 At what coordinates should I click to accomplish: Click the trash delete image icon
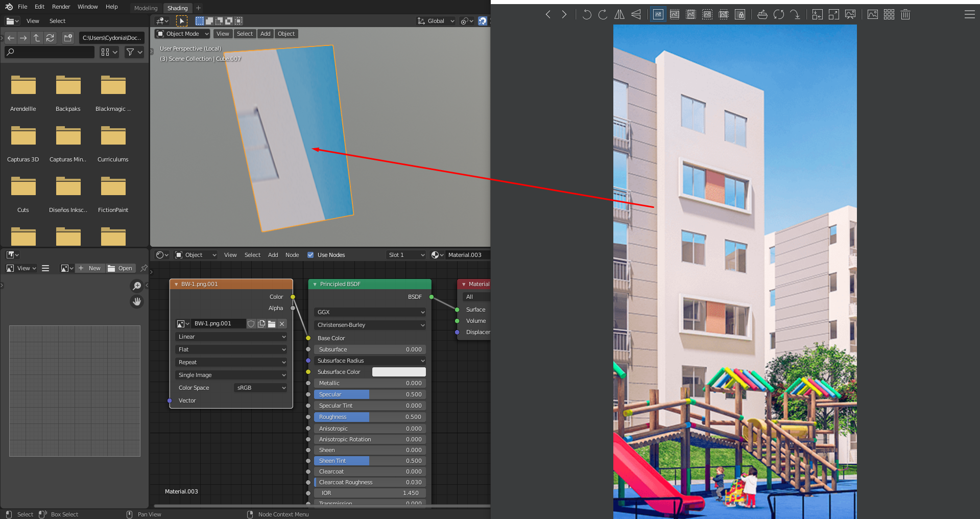pos(905,14)
